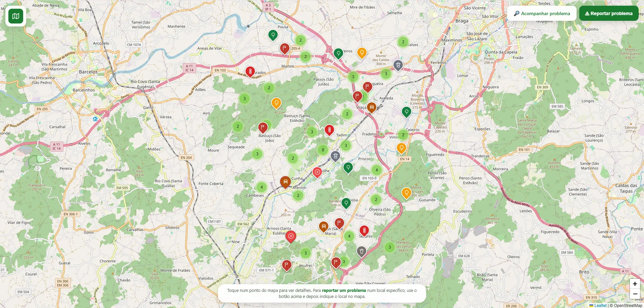Open traffic light marker on Rua de Aborados
The width and height of the screenshot is (644, 308).
coord(250,72)
